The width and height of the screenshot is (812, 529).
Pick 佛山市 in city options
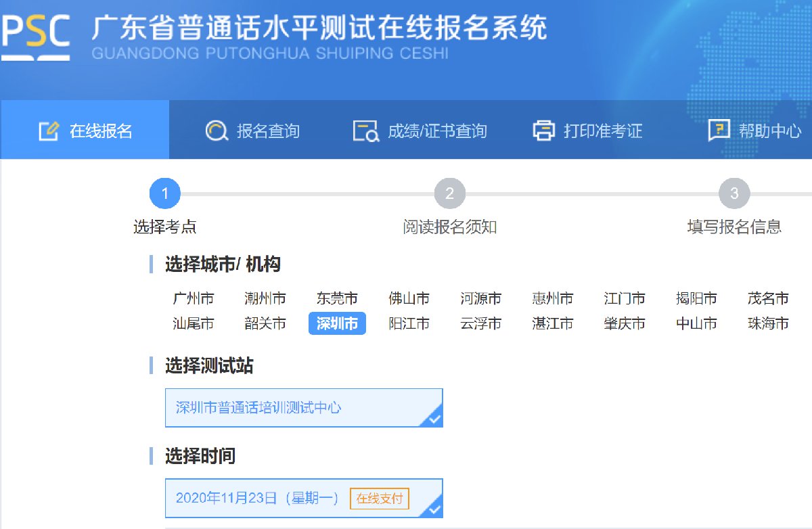[409, 298]
